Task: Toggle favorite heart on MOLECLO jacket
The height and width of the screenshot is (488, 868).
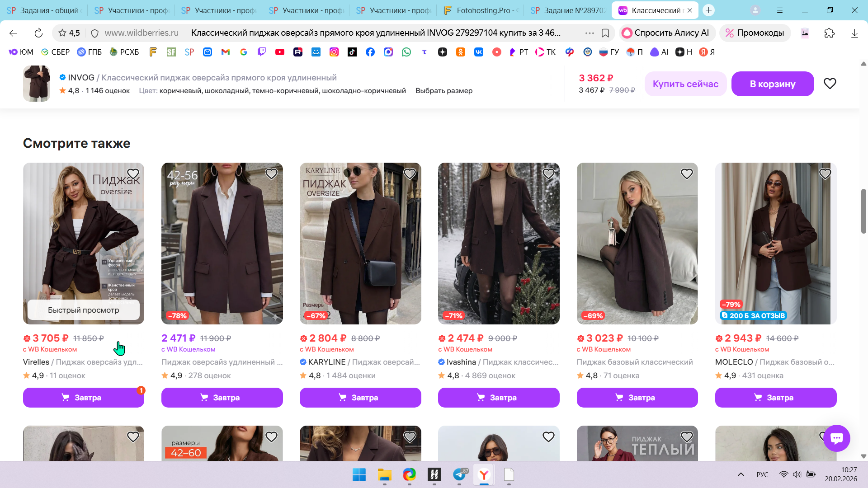Action: click(825, 174)
